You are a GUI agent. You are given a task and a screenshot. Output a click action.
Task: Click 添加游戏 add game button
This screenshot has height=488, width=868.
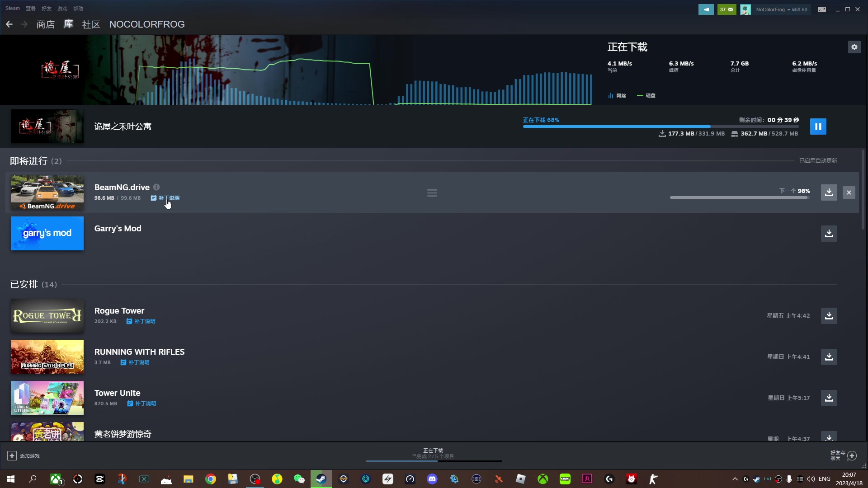[x=24, y=456]
